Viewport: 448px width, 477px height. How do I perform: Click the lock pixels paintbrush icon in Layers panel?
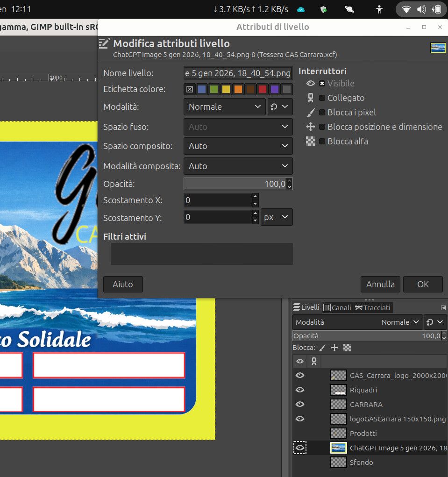[x=322, y=348]
